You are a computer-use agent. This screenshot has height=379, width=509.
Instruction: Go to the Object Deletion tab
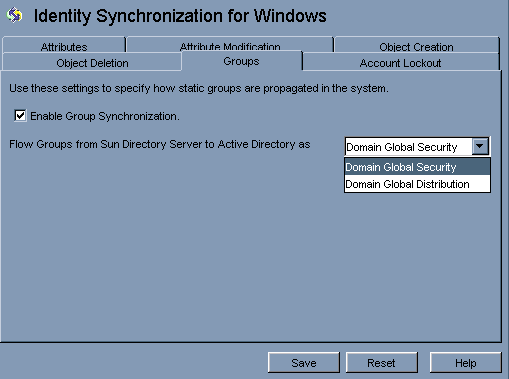tap(92, 62)
